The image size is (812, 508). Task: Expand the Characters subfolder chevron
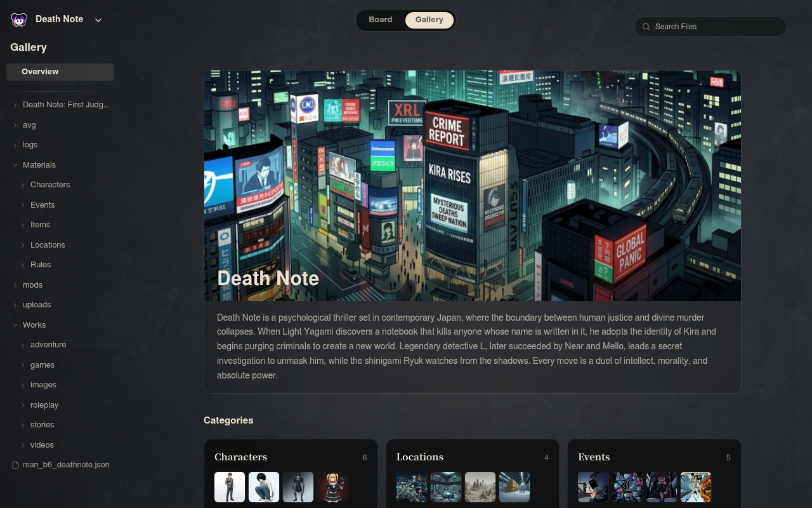pos(23,185)
